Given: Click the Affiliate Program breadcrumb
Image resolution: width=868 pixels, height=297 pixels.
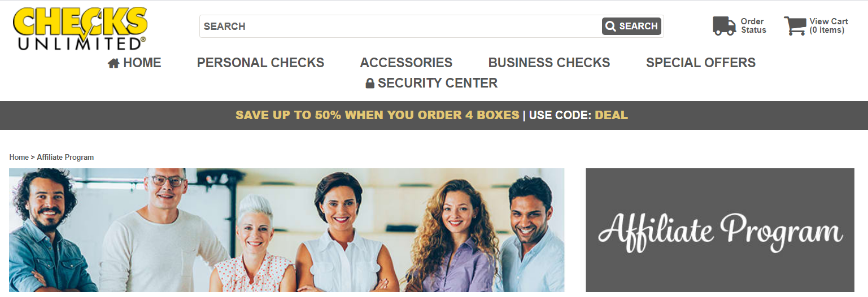Looking at the screenshot, I should (x=66, y=157).
